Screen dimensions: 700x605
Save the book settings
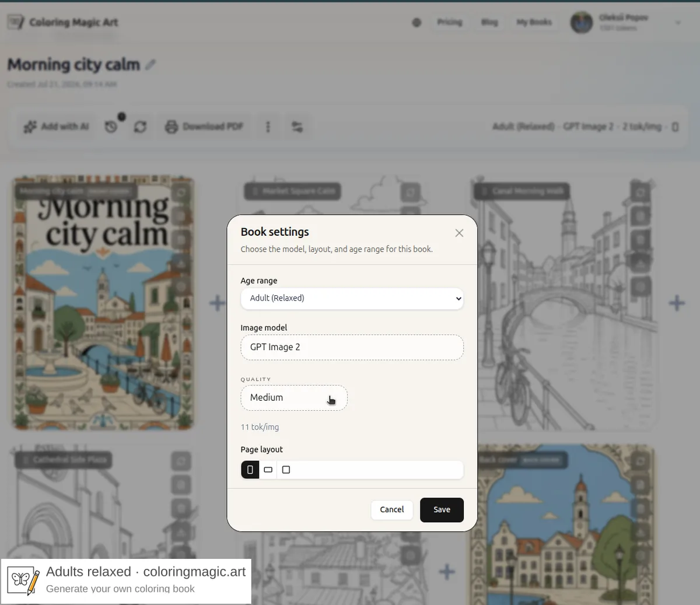[442, 509]
